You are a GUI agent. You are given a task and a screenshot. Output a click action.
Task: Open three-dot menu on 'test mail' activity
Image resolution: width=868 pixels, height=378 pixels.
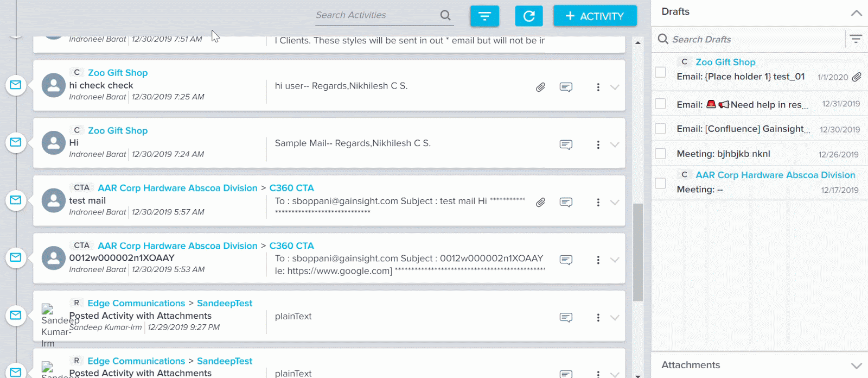[x=598, y=202]
